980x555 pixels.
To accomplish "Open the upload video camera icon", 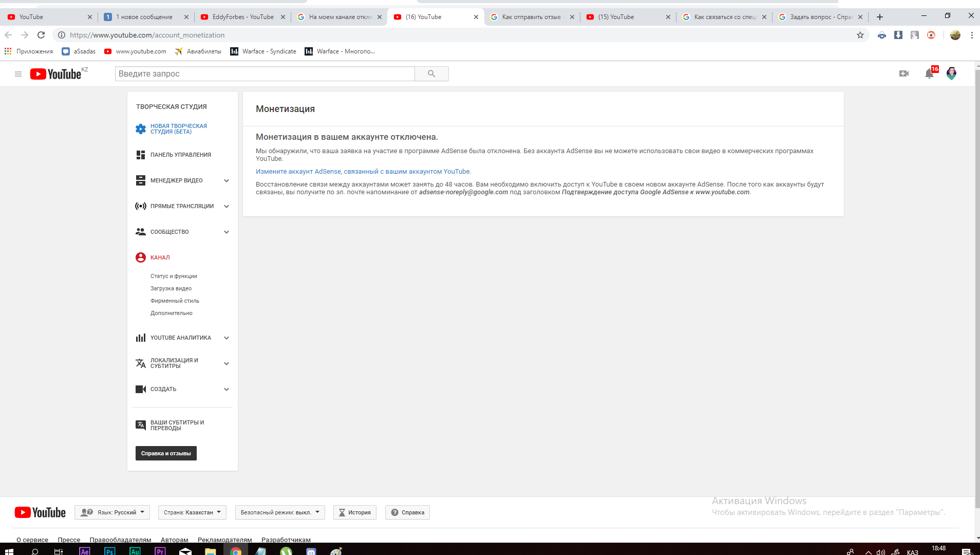I will click(x=904, y=74).
